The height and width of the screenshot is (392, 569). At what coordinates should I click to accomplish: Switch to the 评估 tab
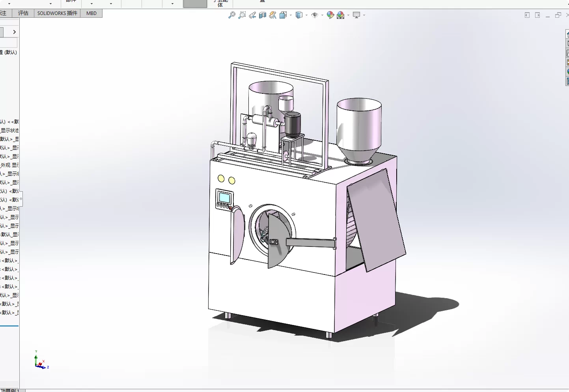point(23,13)
